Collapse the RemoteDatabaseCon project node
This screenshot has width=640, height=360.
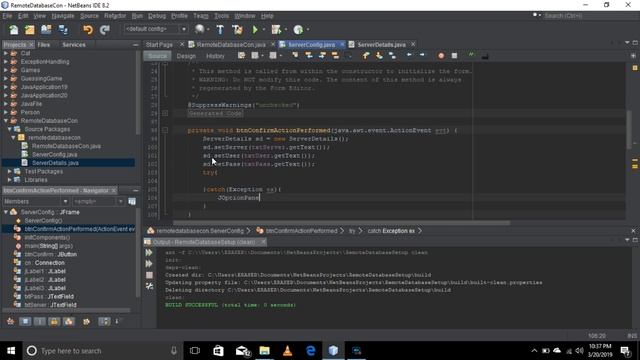coord(6,121)
